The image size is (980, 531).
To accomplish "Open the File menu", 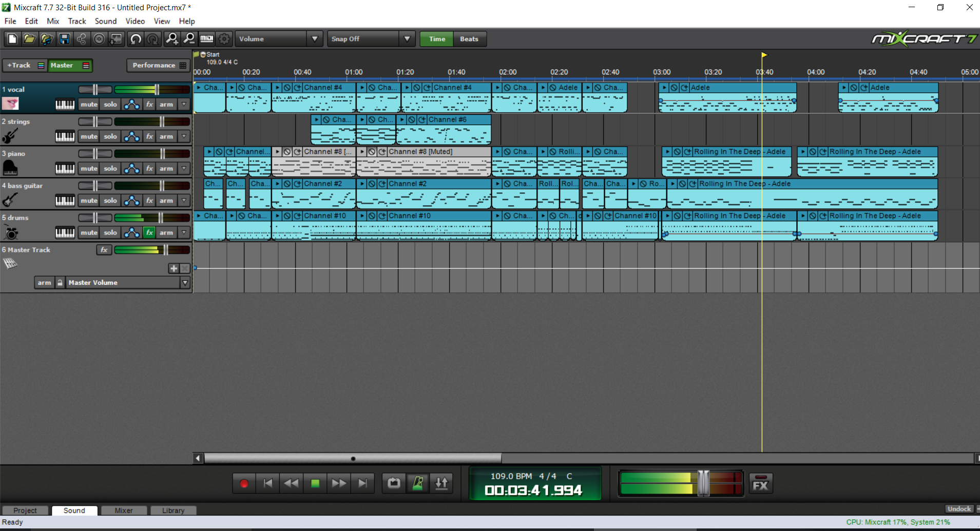I will (x=10, y=21).
